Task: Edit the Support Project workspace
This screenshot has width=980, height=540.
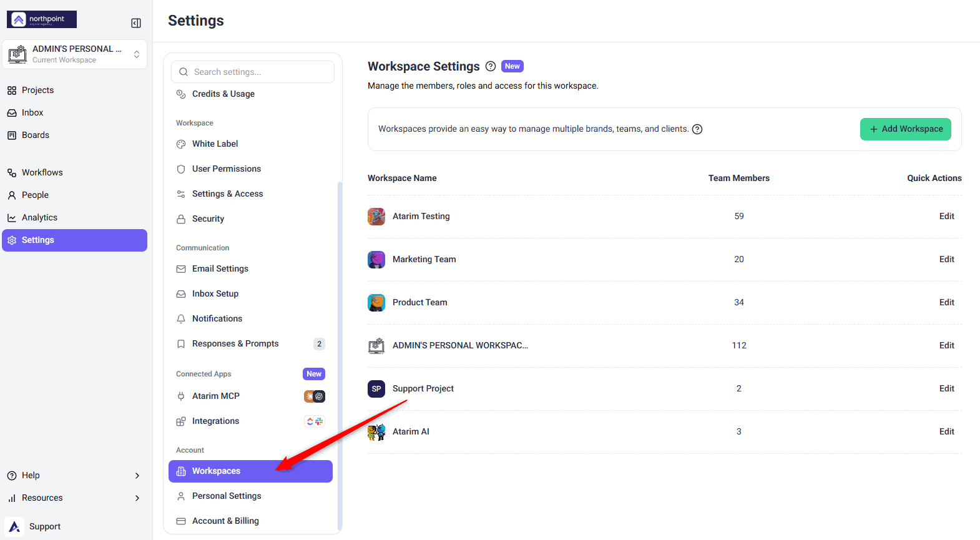Action: pyautogui.click(x=946, y=388)
